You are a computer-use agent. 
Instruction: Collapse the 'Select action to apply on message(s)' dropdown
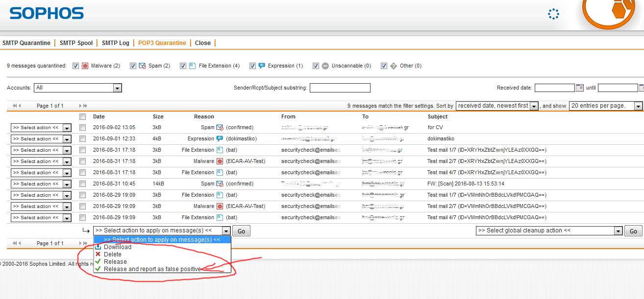[x=162, y=231]
